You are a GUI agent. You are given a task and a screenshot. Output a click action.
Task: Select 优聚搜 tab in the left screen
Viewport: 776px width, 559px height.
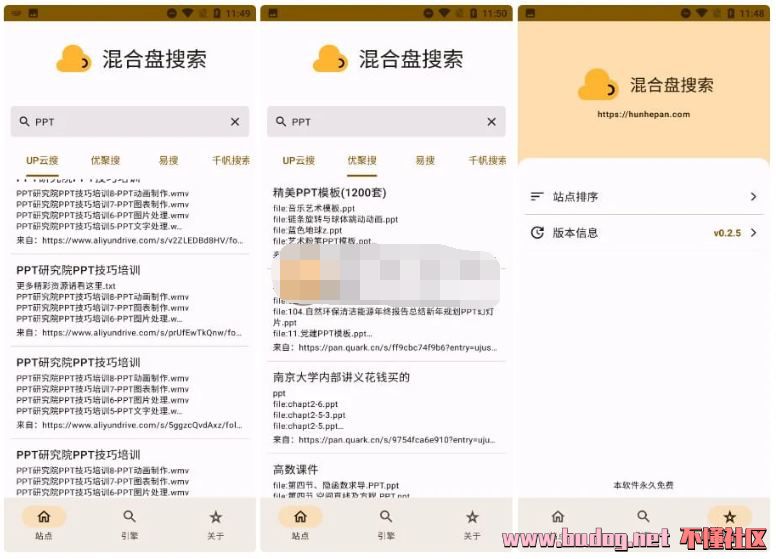pos(105,160)
